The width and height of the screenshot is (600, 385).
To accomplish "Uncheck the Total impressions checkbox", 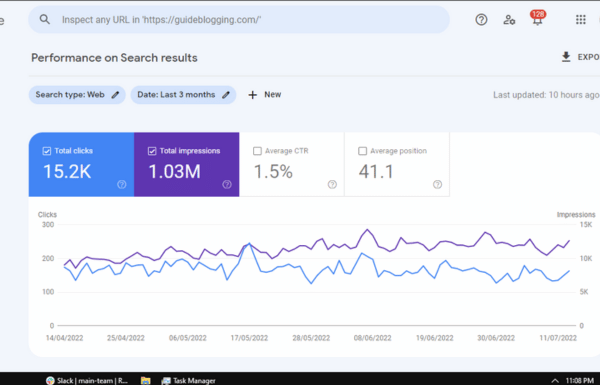I will point(152,151).
